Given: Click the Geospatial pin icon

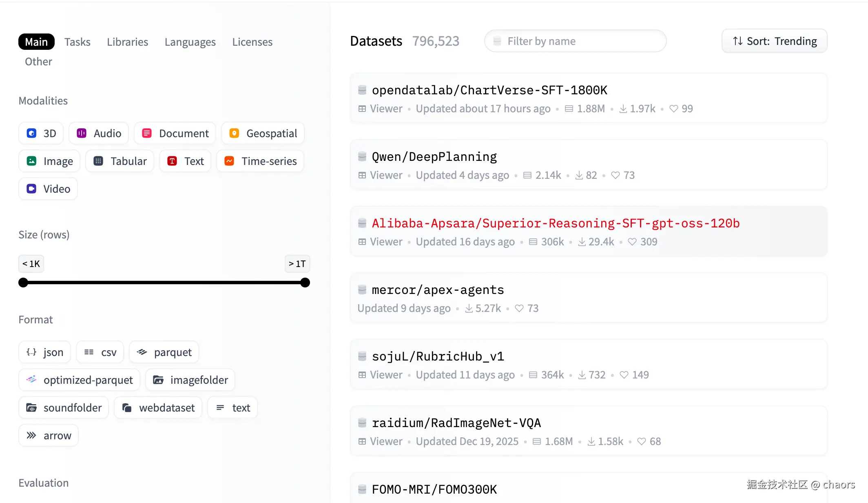Looking at the screenshot, I should pos(234,134).
